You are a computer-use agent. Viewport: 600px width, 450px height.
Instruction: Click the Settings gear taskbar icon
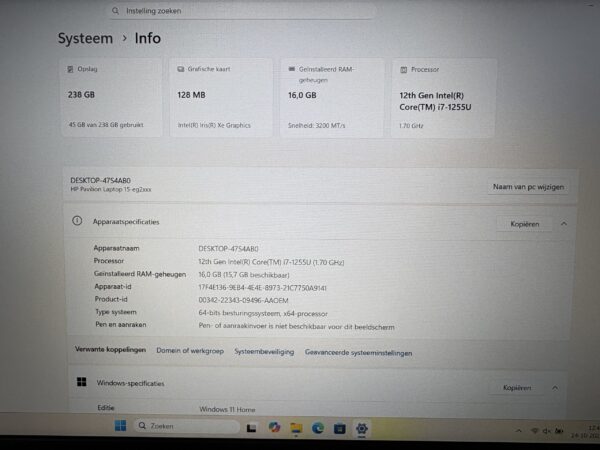pyautogui.click(x=362, y=429)
